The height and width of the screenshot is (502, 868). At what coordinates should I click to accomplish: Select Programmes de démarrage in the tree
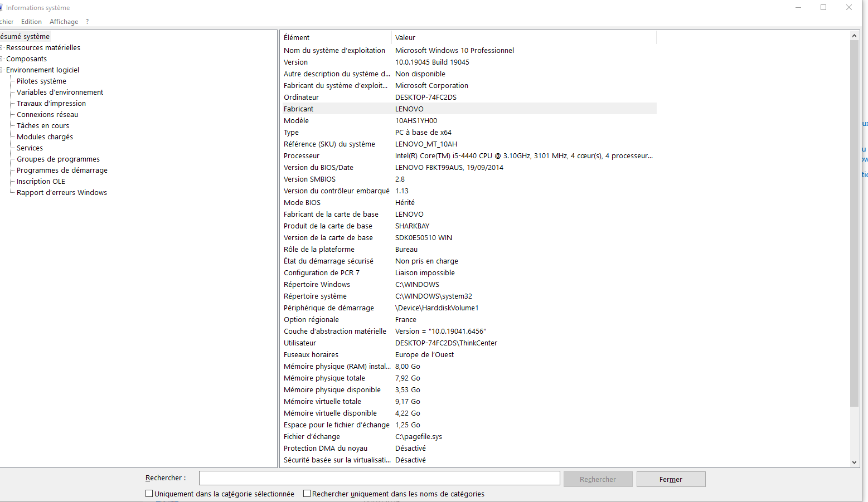pyautogui.click(x=62, y=170)
